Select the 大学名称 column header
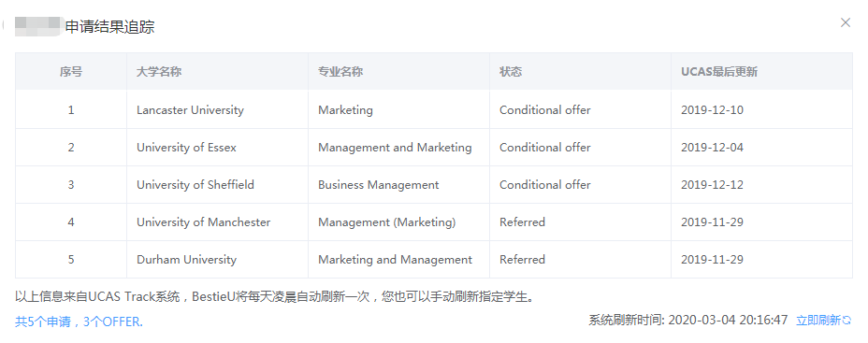The width and height of the screenshot is (868, 343). [x=217, y=72]
